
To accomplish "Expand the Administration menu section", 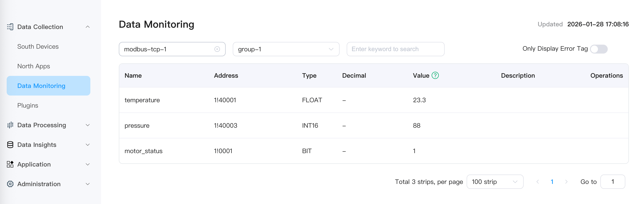I will point(87,184).
